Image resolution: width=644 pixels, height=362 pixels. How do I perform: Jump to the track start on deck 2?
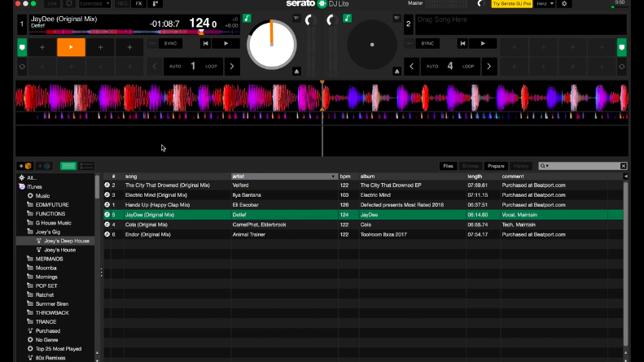[463, 43]
